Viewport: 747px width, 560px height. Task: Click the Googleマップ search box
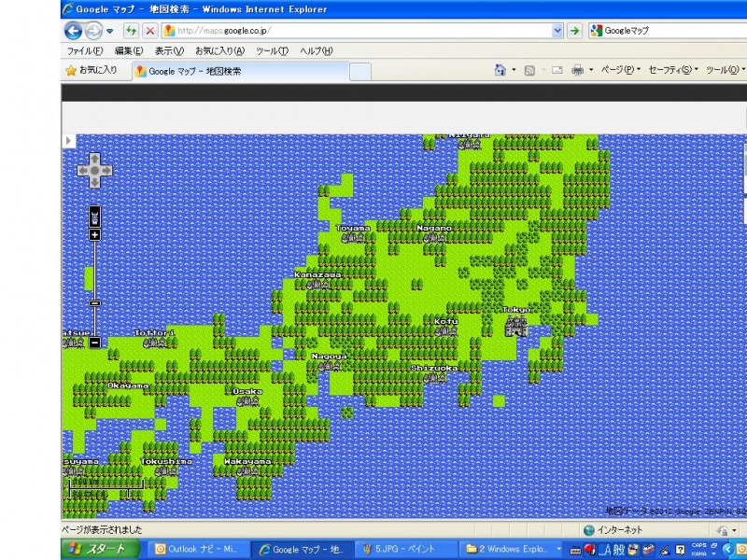(x=668, y=31)
